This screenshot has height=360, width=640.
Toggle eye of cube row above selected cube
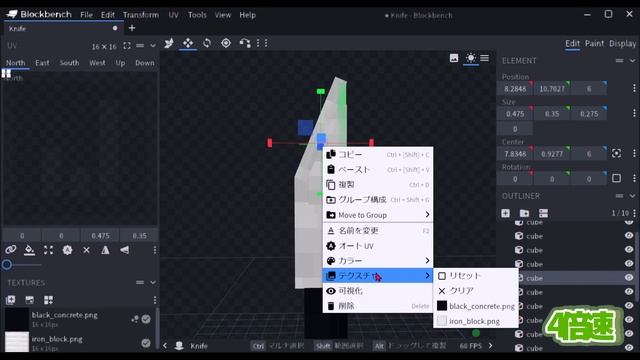[629, 264]
